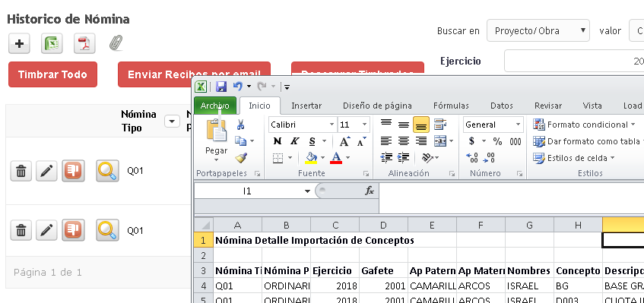
Task: Expand the Name Box dropdown arrow
Action: tap(307, 191)
